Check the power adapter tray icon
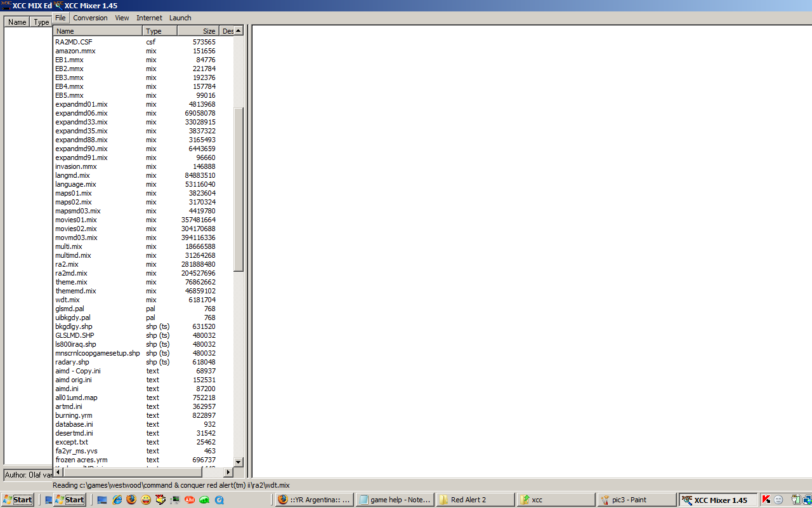Image resolution: width=812 pixels, height=508 pixels. coord(796,500)
